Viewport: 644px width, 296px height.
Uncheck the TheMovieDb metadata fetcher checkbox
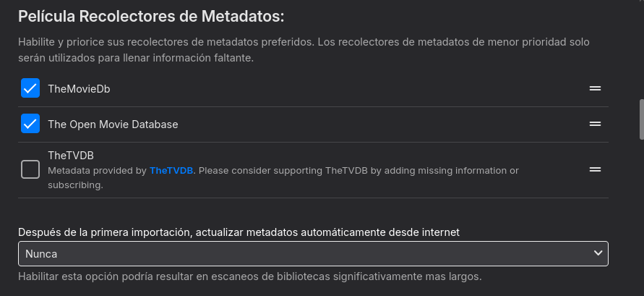(30, 88)
